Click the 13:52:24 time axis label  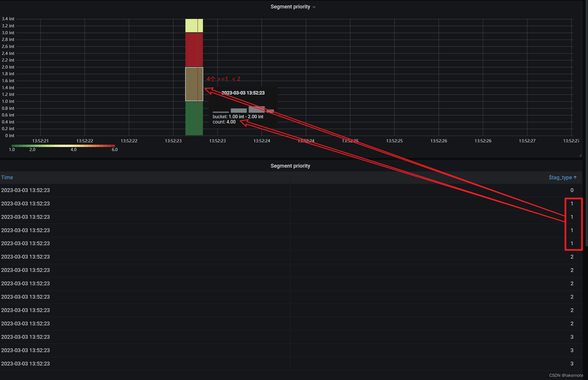pyautogui.click(x=262, y=141)
